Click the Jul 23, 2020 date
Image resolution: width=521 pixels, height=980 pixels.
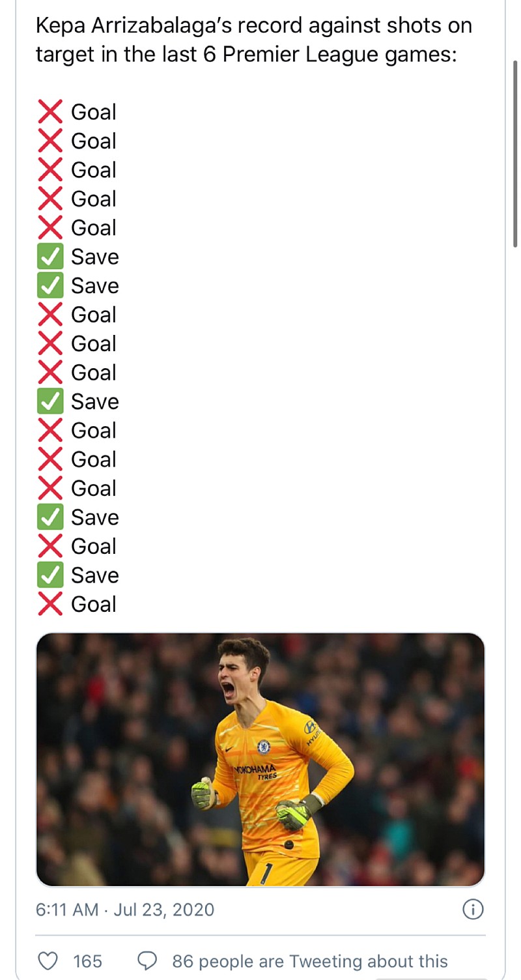tap(164, 910)
